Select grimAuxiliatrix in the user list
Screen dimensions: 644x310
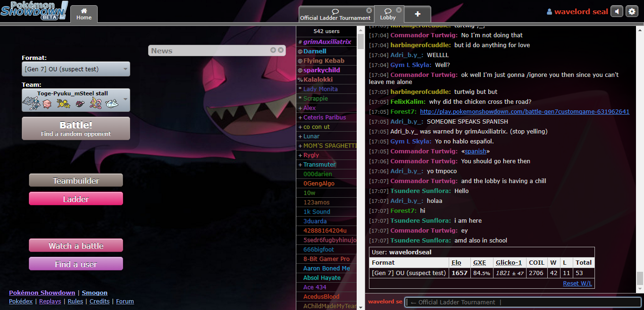point(326,42)
